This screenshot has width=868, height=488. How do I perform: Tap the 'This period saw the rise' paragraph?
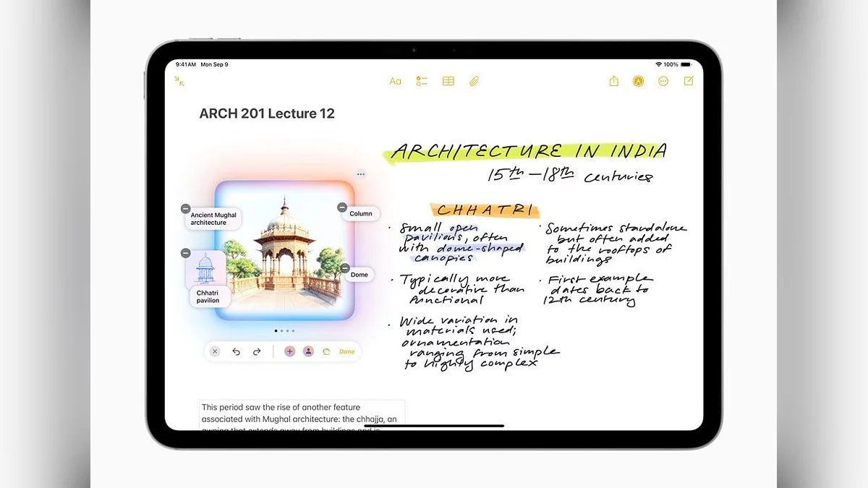(302, 415)
